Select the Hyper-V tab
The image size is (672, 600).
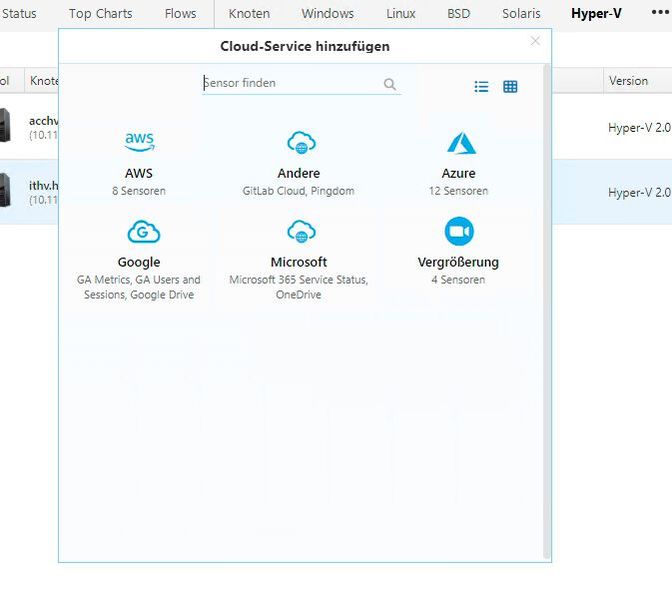[x=596, y=14]
